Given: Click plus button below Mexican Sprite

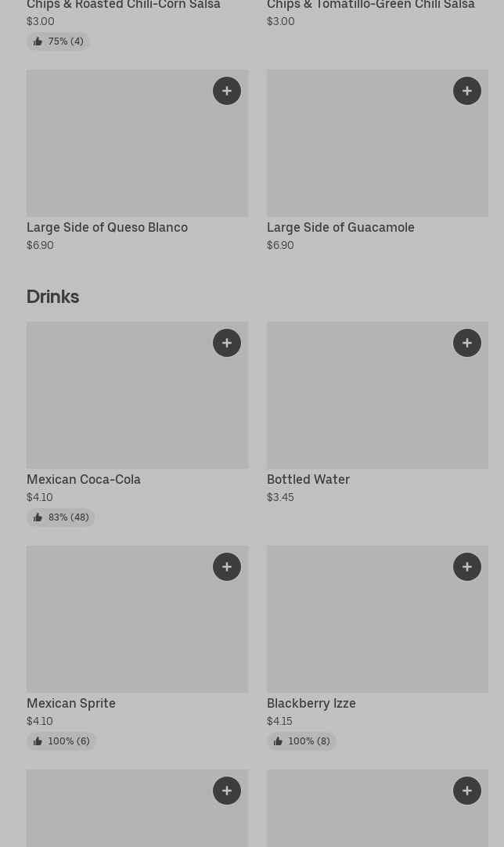Looking at the screenshot, I should click(227, 791).
